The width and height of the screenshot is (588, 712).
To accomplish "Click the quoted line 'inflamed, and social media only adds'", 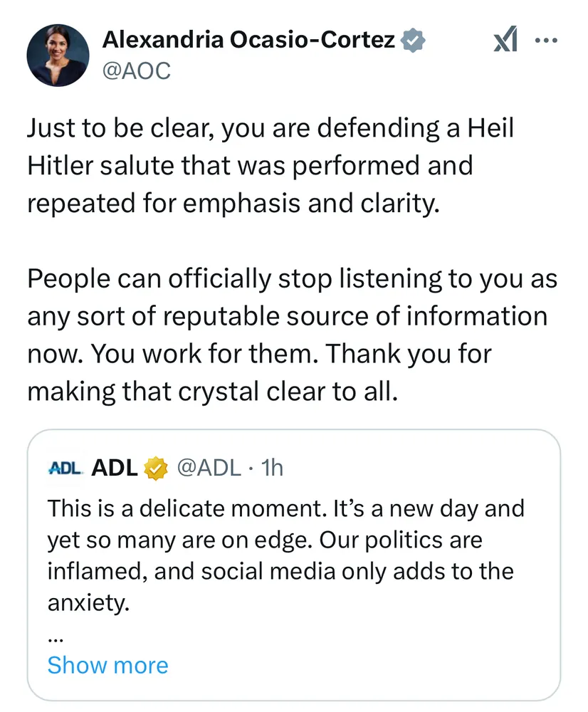I will (x=280, y=572).
